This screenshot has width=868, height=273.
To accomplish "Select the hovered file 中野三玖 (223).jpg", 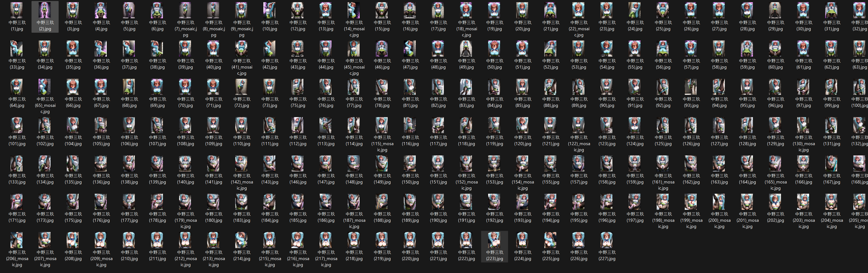I will [494, 247].
